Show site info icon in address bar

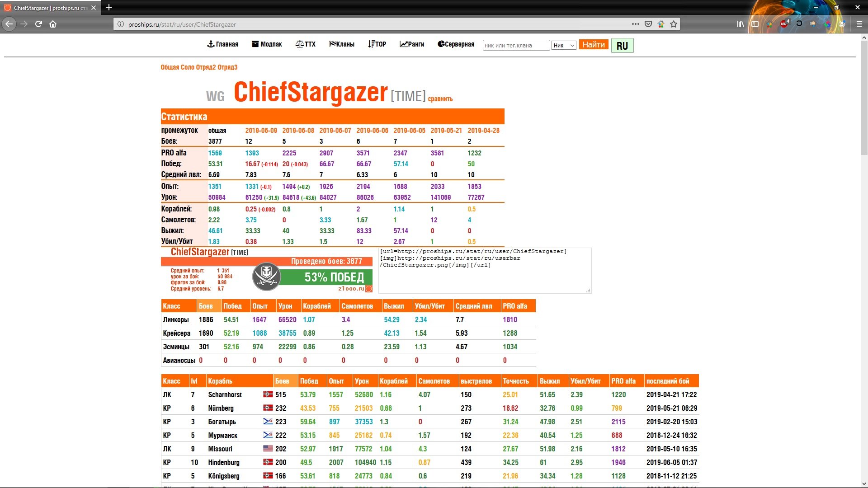tap(121, 24)
